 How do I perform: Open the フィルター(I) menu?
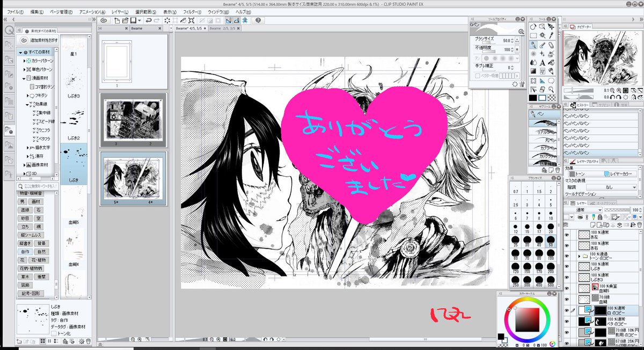tap(193, 11)
